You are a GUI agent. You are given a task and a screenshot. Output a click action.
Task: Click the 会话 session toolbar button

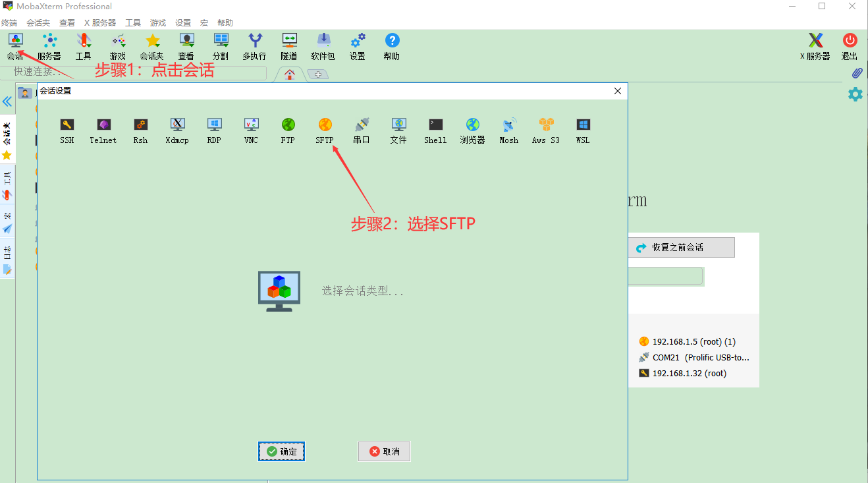(15, 47)
